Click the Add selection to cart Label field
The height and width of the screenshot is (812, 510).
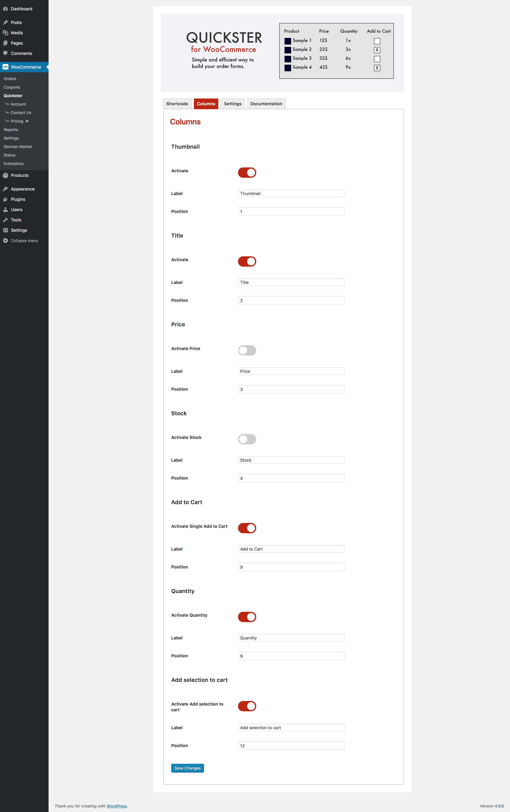291,728
